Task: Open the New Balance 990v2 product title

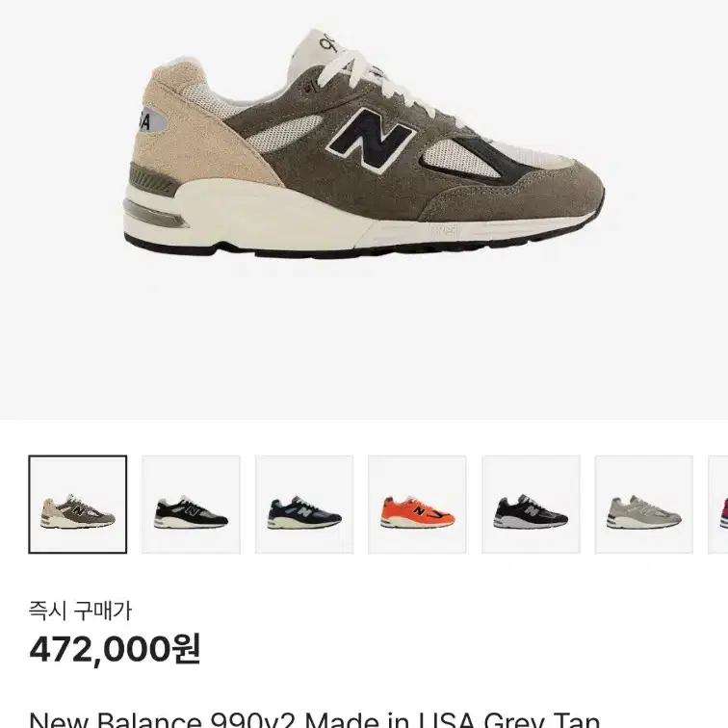Action: coord(314,720)
